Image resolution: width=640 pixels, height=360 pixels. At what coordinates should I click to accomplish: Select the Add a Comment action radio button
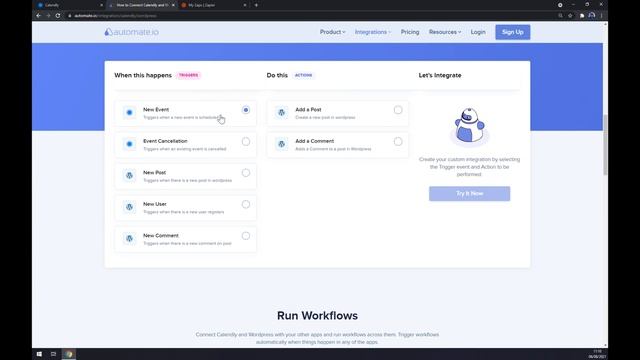pyautogui.click(x=398, y=142)
